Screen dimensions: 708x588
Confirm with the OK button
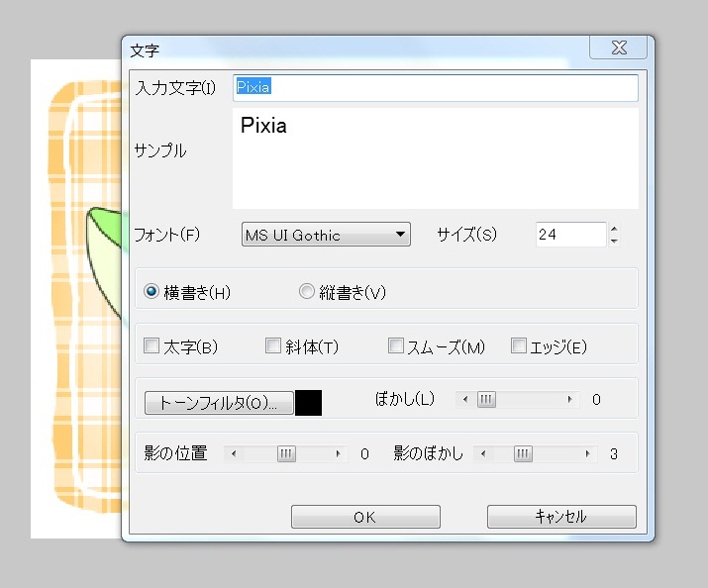coord(365,517)
